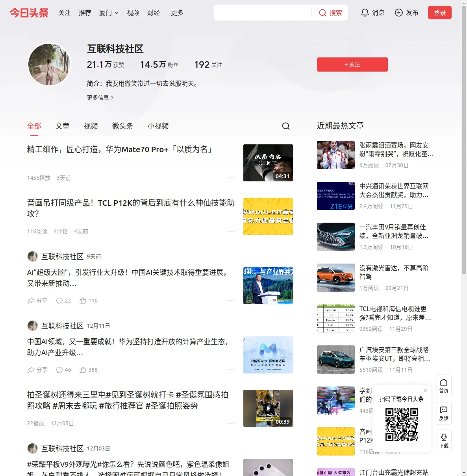The width and height of the screenshot is (467, 476).
Task: Expand the 厦门 city dropdown
Action: click(x=109, y=13)
